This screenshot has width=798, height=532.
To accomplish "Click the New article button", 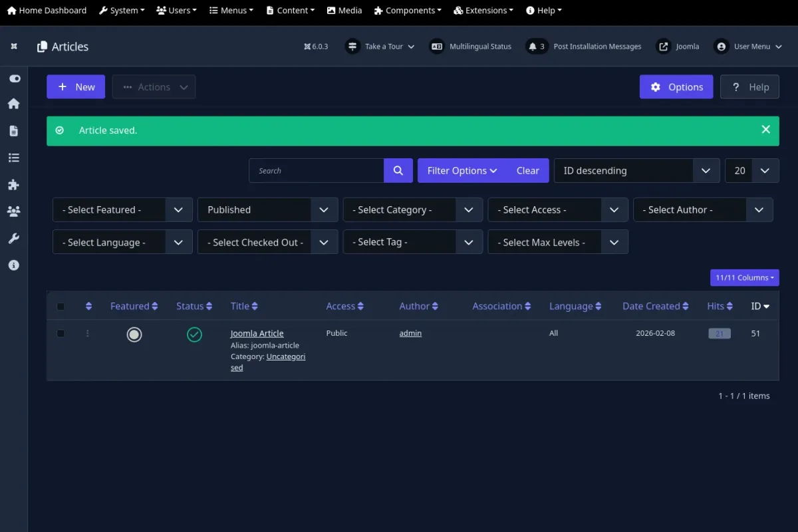I will (76, 87).
